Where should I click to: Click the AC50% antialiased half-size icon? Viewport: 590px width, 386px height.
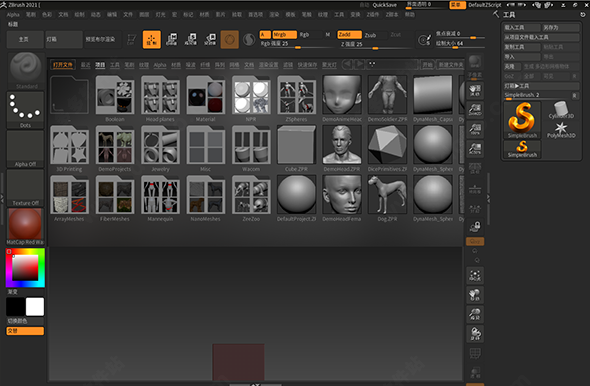(475, 149)
